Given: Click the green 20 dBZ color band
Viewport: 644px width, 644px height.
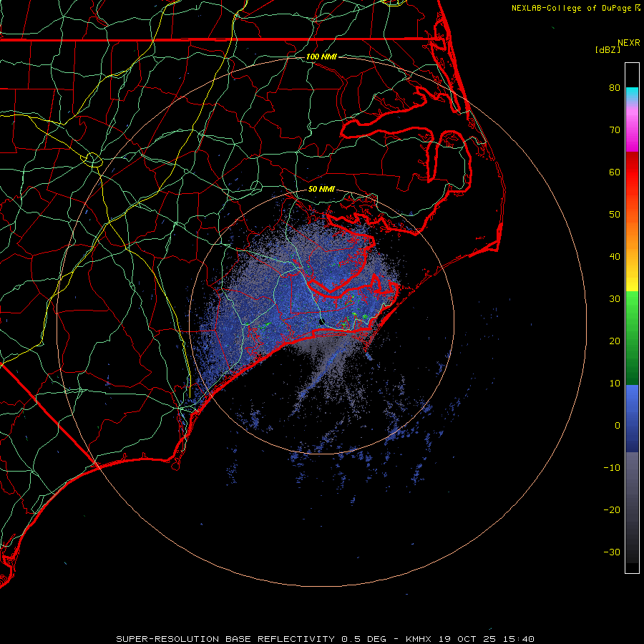Looking at the screenshot, I should coord(632,341).
